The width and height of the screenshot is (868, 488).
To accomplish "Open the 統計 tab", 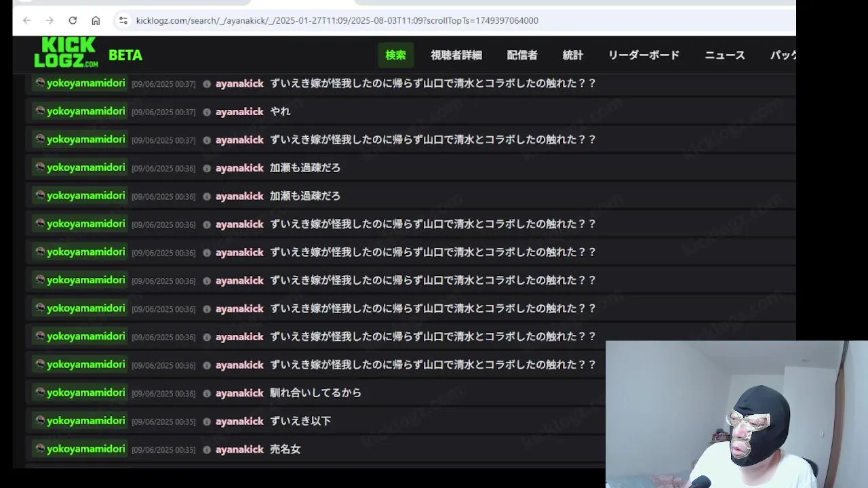I will point(572,55).
